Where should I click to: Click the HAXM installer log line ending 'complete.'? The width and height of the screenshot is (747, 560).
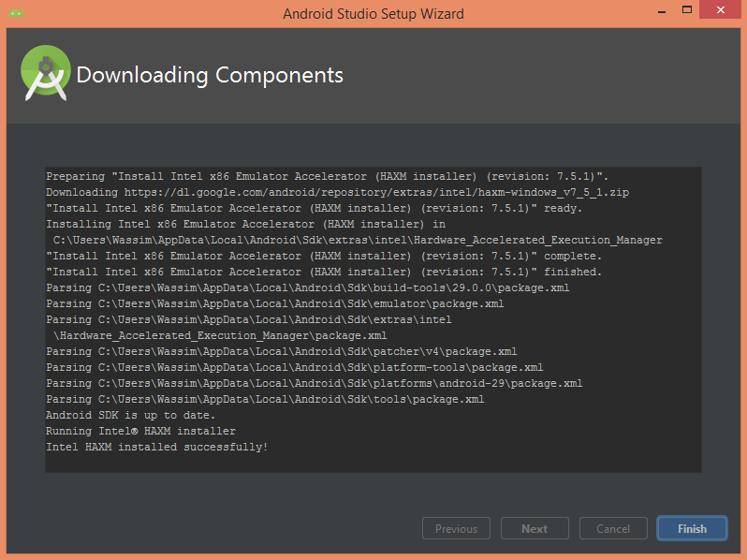point(324,256)
